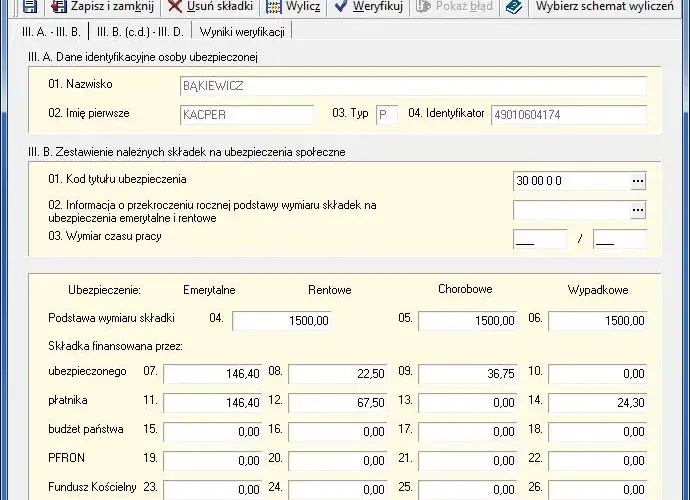Click Imię pierwsze field KACPER
690x500 pixels.
click(247, 115)
